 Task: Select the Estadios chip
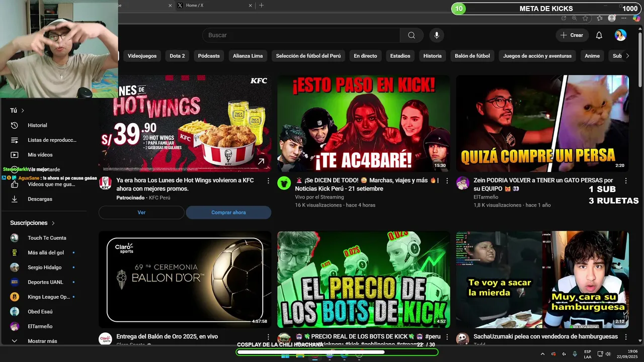400,56
